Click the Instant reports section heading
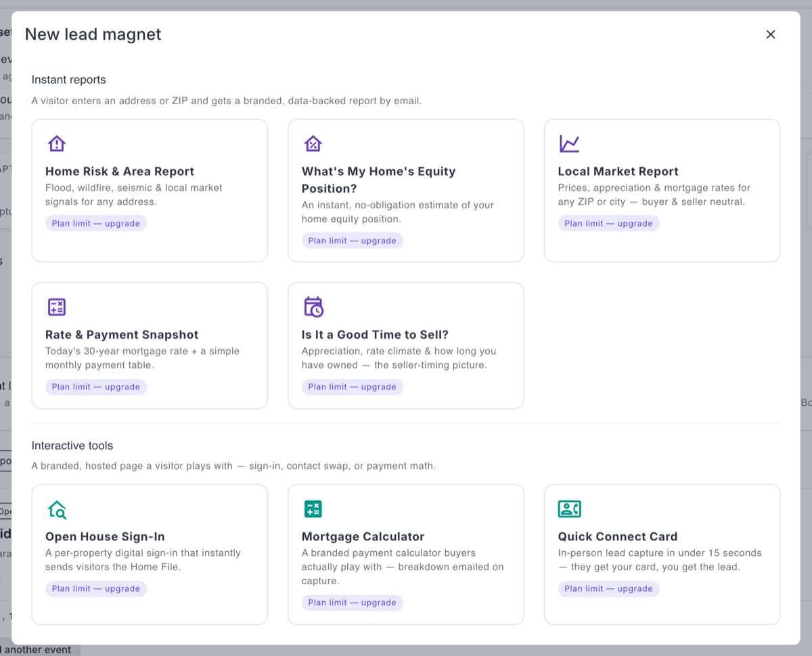 (x=68, y=80)
